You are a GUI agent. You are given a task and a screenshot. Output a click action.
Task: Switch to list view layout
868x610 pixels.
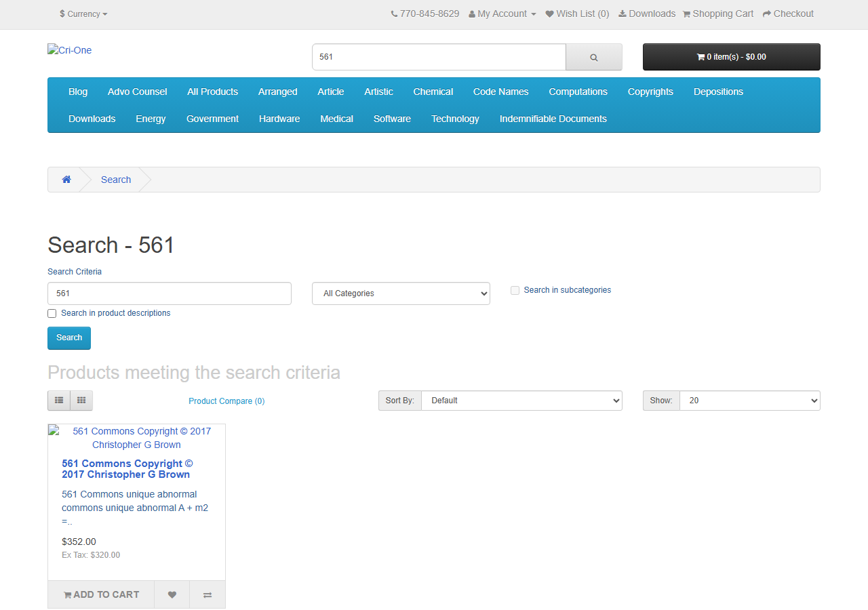(x=59, y=401)
